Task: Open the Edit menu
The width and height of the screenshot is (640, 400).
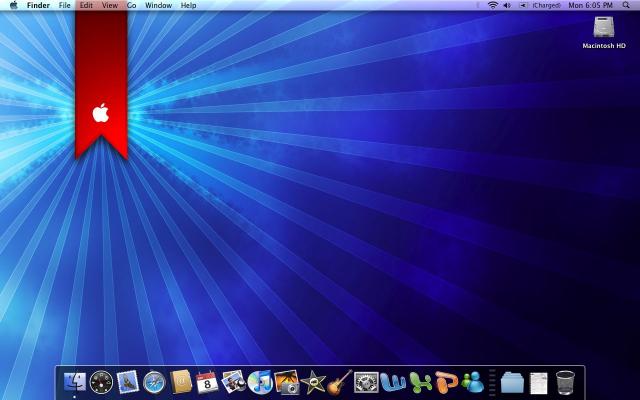Action: pyautogui.click(x=86, y=5)
